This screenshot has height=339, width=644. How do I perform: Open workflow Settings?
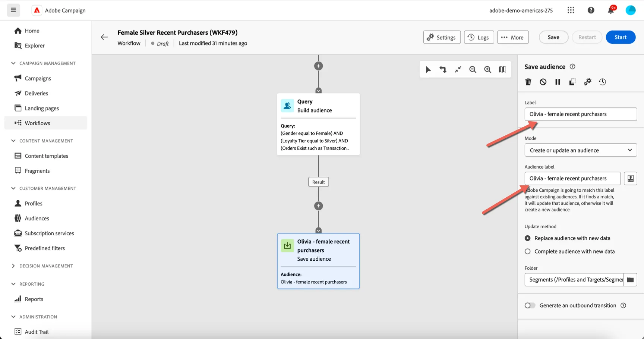tap(442, 37)
